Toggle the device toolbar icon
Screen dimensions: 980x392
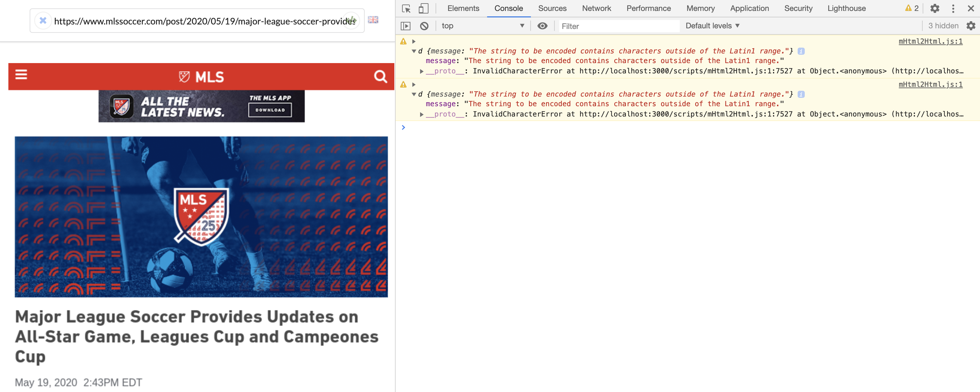coord(423,8)
